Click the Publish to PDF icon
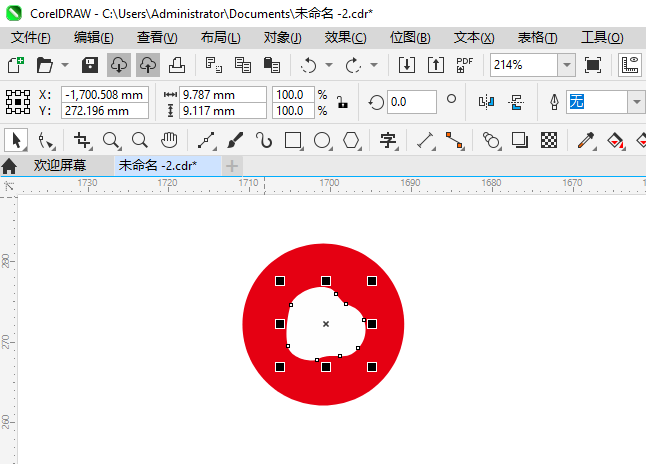The image size is (646, 464). point(464,65)
